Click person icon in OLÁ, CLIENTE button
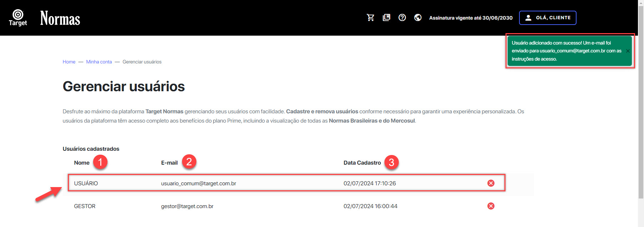The height and width of the screenshot is (227, 644). (x=528, y=17)
